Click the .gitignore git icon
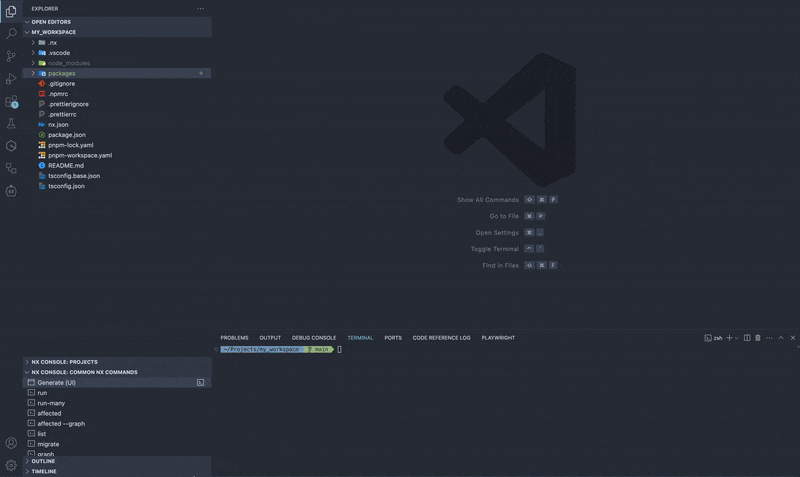Screen dimensions: 800x477 click(42, 84)
